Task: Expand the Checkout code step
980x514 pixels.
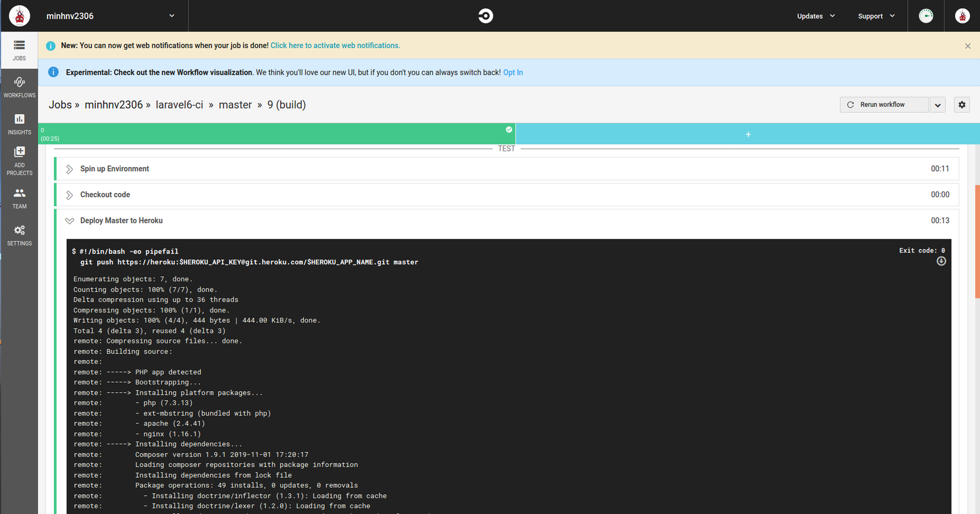Action: pos(69,195)
